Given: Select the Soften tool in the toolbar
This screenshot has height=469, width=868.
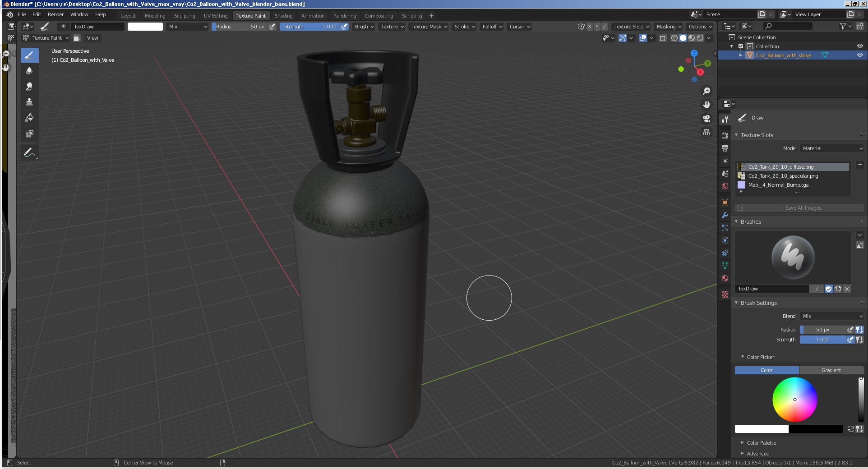Looking at the screenshot, I should click(29, 70).
